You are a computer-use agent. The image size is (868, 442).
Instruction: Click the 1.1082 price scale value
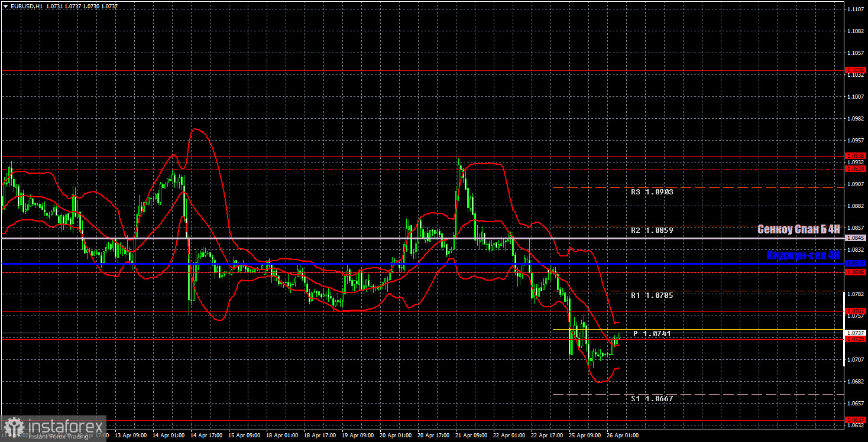pos(856,31)
